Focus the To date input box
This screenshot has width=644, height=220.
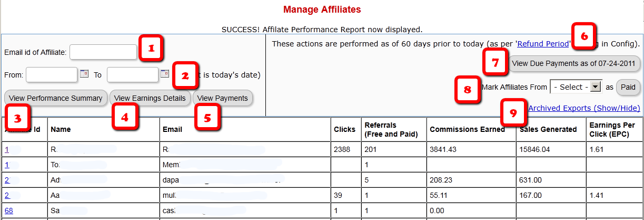(133, 75)
